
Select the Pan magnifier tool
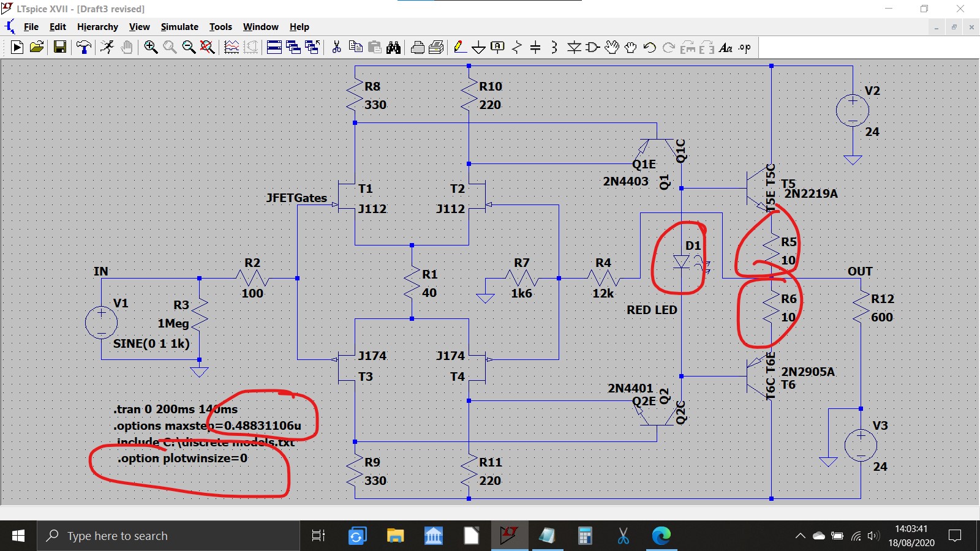click(x=170, y=47)
